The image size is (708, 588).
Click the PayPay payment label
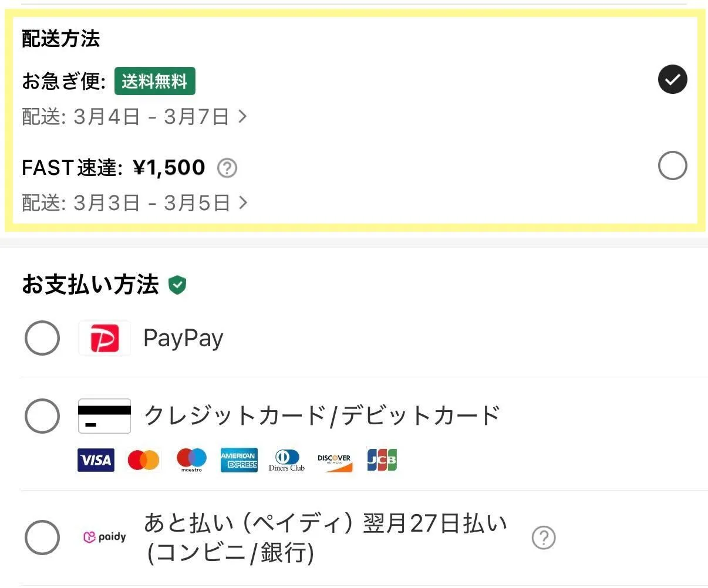[183, 339]
